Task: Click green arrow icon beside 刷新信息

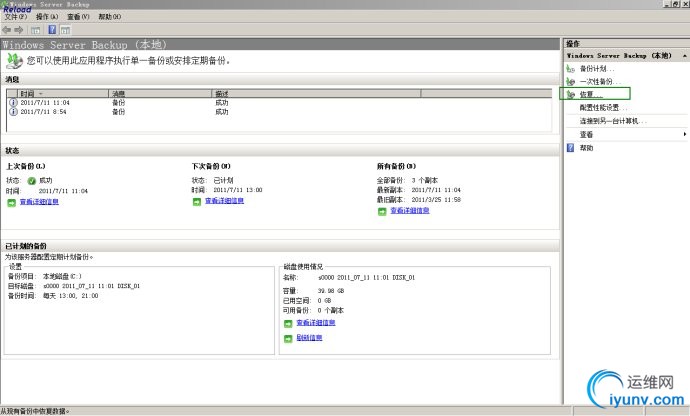Action: point(288,339)
